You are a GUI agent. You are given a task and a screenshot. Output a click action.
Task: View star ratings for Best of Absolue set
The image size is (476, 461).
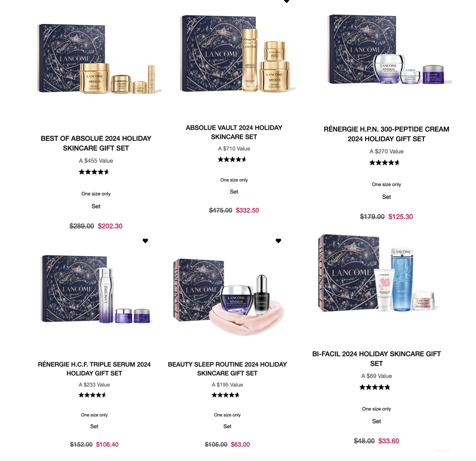pyautogui.click(x=94, y=172)
